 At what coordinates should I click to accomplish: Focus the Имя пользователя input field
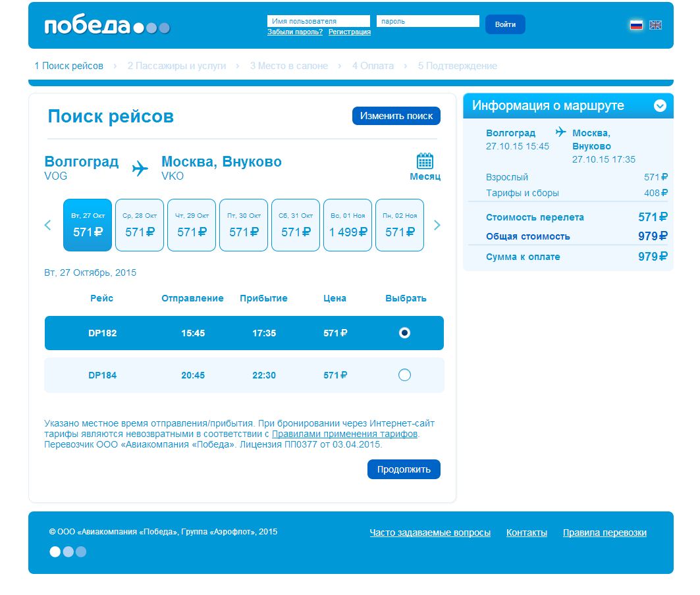[x=319, y=21]
